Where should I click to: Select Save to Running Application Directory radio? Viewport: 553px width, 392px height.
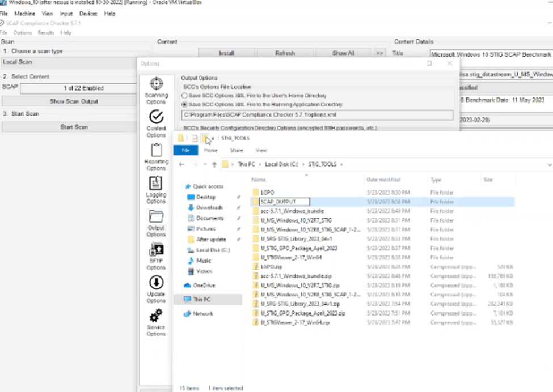[x=184, y=105]
